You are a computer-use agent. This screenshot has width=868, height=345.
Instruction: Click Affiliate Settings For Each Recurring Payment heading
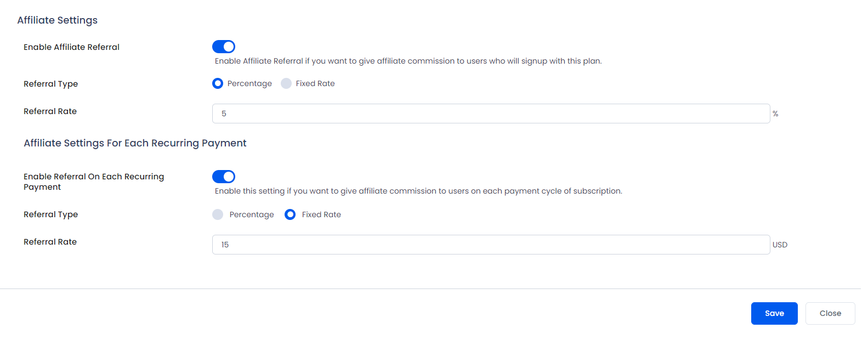(x=135, y=143)
